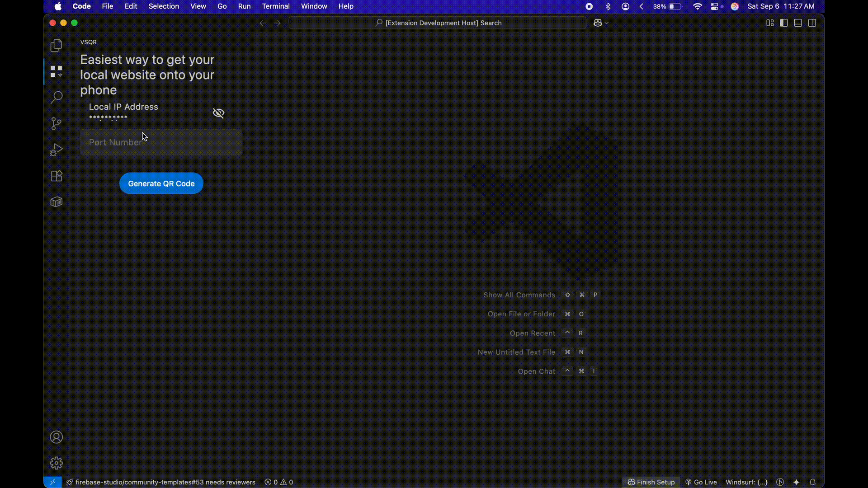
Task: Open Source Control view
Action: [56, 123]
